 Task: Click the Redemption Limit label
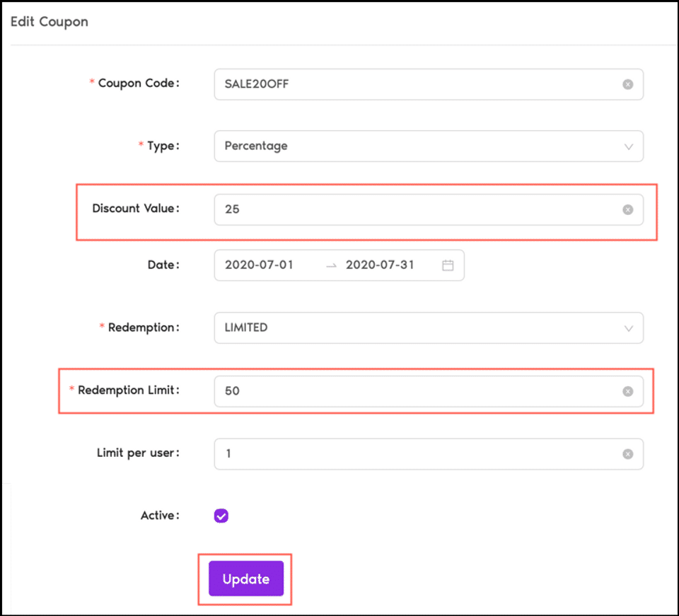128,390
